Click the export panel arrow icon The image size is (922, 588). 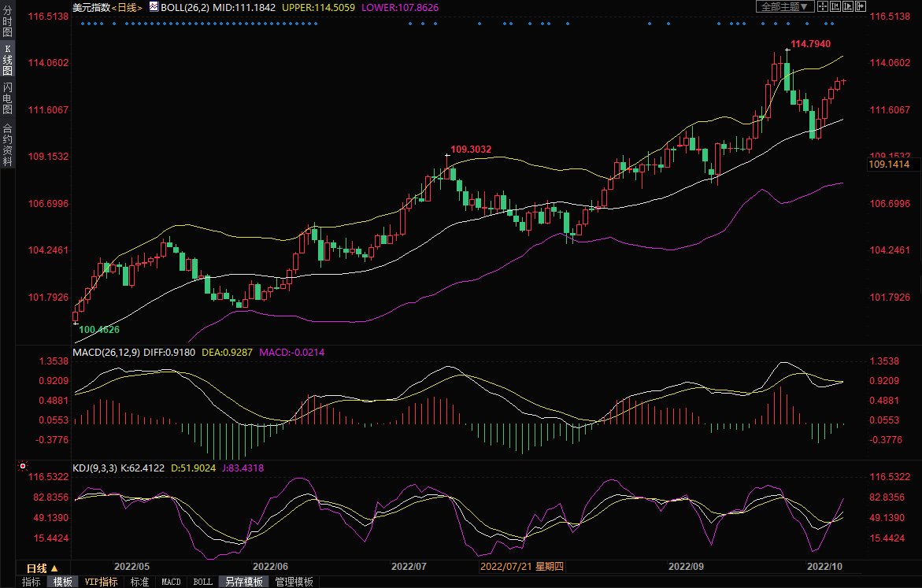pyautogui.click(x=861, y=6)
